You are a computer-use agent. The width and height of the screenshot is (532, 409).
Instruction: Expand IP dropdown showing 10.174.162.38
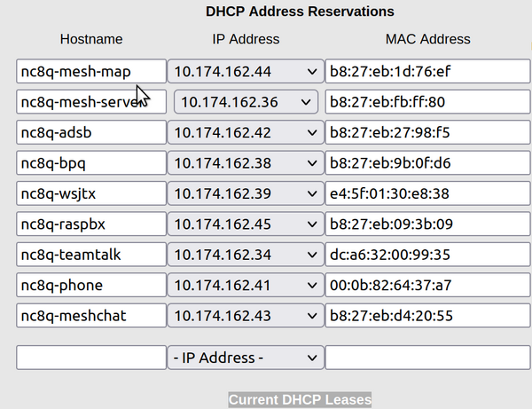tap(246, 163)
